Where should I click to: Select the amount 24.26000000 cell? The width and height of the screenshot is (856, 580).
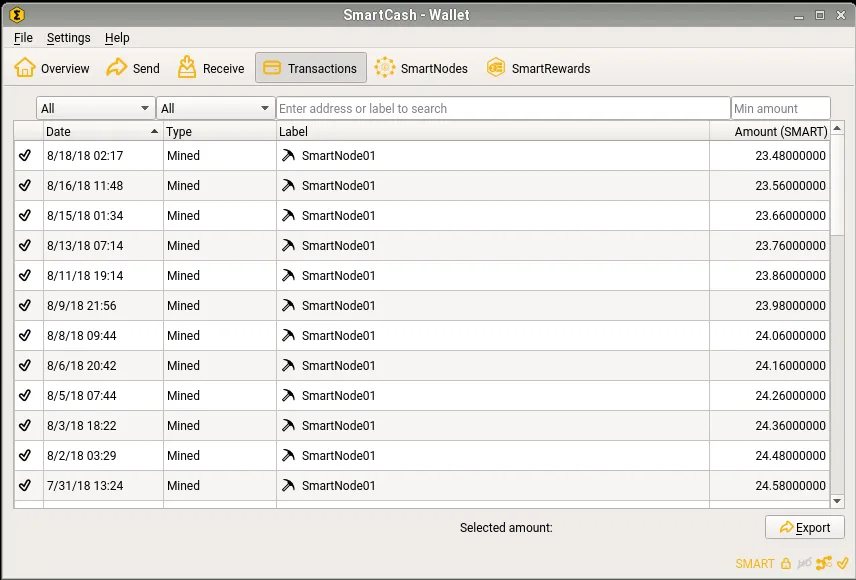(x=769, y=395)
